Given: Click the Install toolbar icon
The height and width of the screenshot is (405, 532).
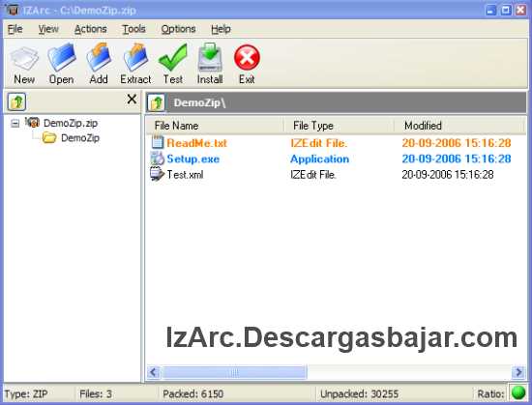Looking at the screenshot, I should (210, 57).
